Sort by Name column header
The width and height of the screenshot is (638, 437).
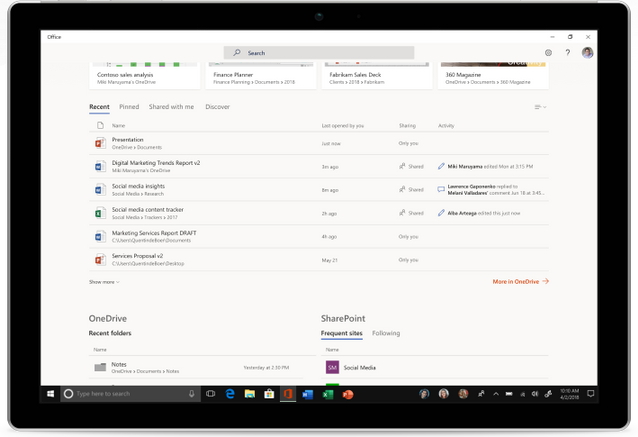point(118,126)
